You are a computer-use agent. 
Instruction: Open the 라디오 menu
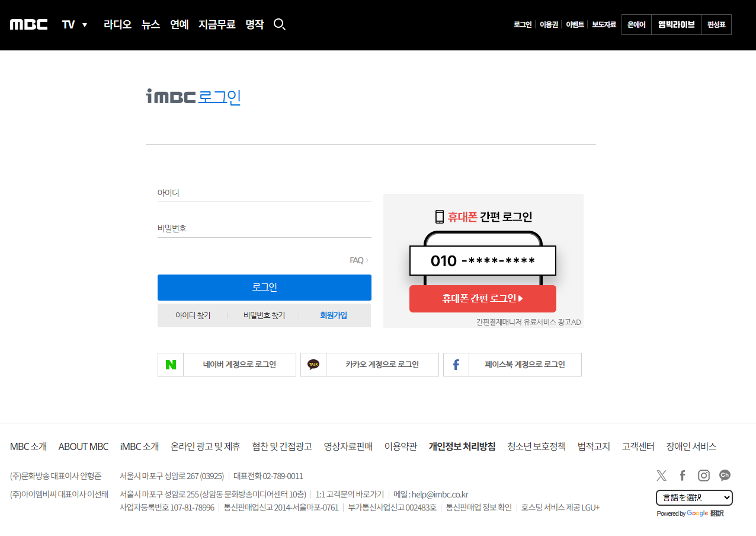[x=117, y=24]
